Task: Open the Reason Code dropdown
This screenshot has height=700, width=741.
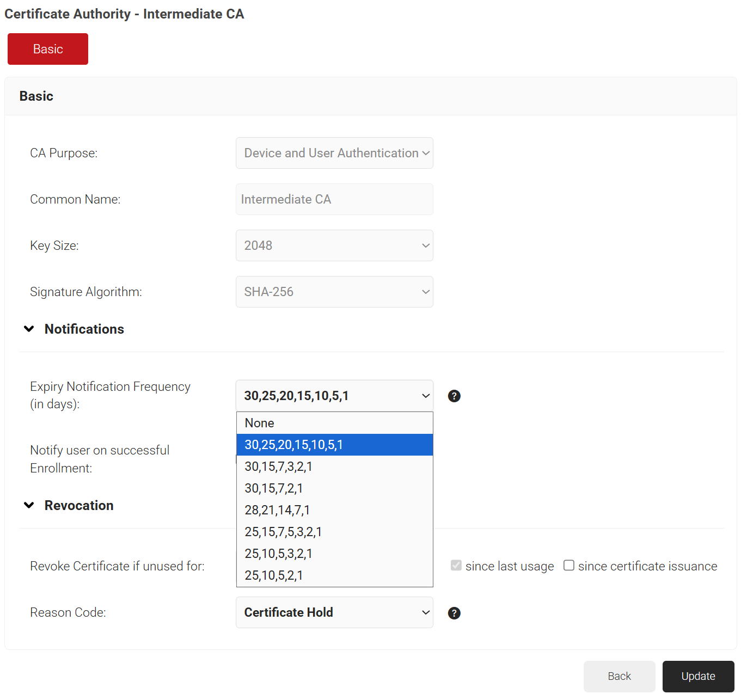Action: click(x=334, y=612)
